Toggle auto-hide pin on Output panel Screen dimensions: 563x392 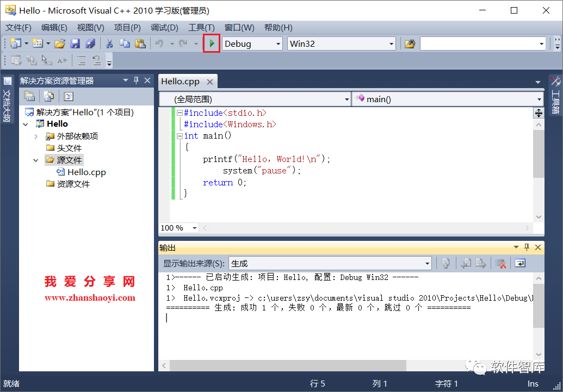pyautogui.click(x=527, y=247)
